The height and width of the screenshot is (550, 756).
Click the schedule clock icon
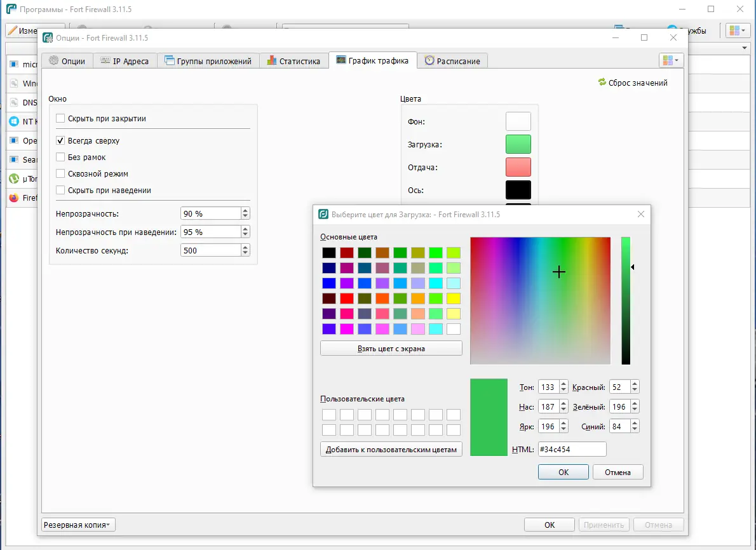pos(429,61)
